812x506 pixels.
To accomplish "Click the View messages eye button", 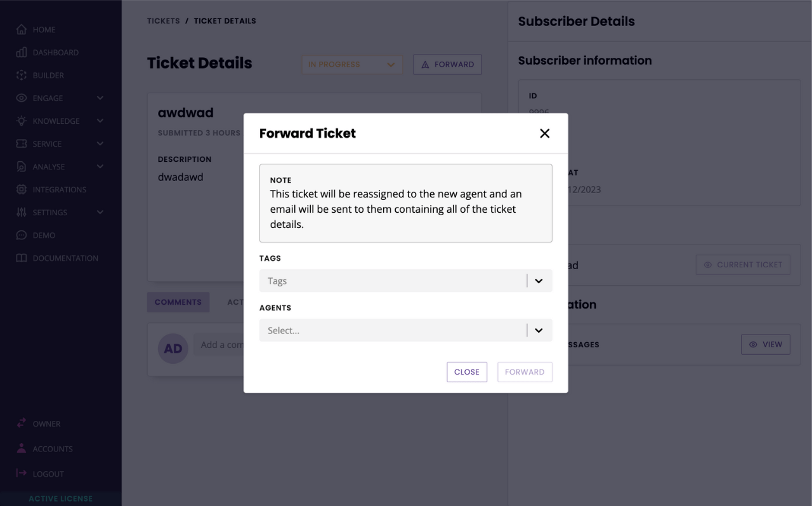I will tap(765, 344).
